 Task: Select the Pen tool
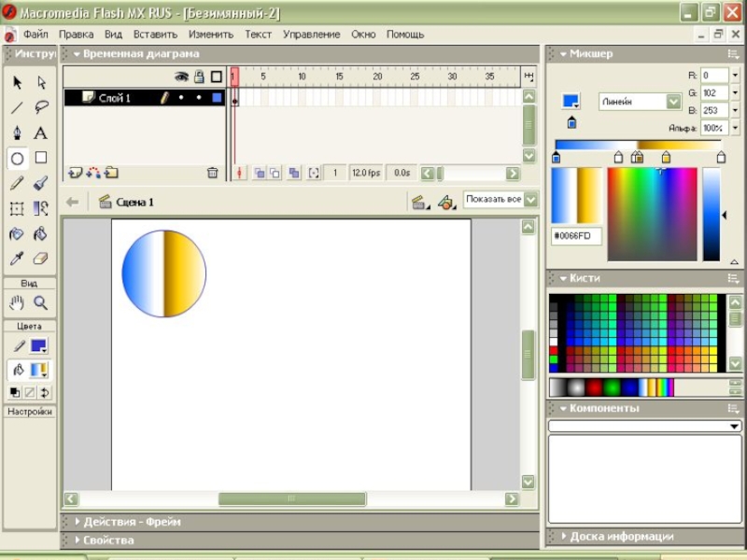click(17, 133)
